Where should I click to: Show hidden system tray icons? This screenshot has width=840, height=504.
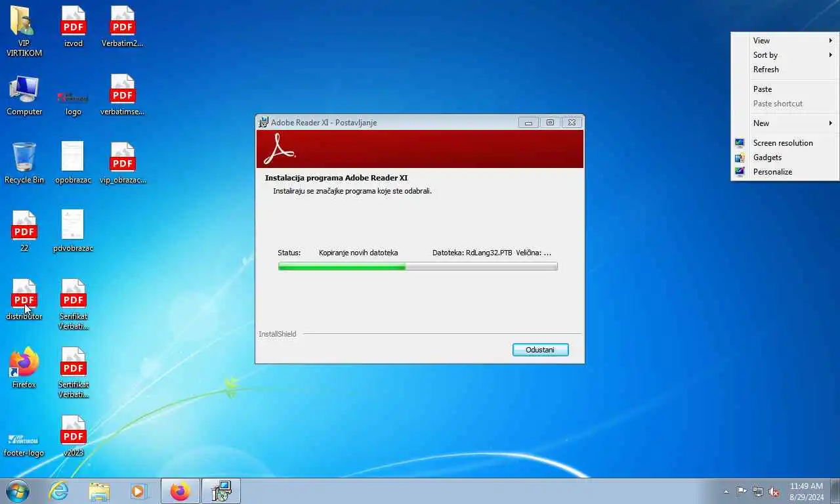point(726,492)
